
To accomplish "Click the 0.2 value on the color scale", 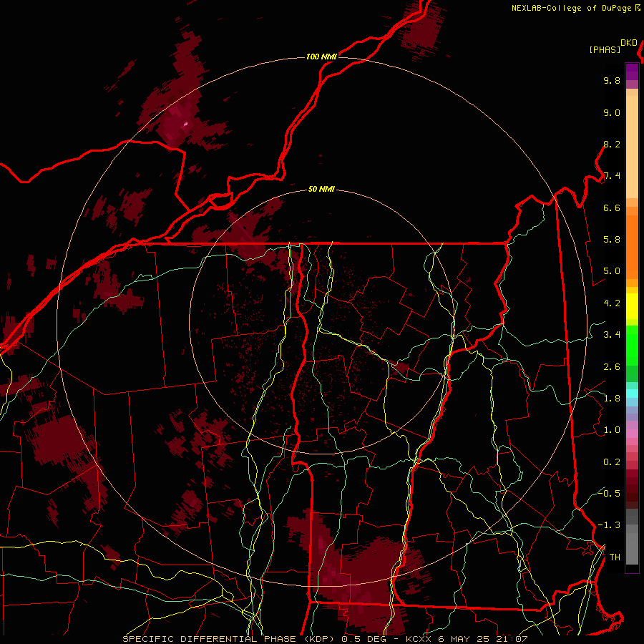I will pyautogui.click(x=612, y=462).
